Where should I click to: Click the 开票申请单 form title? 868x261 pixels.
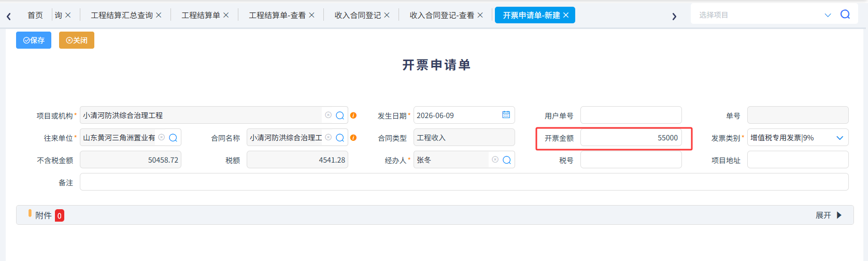[x=436, y=65]
